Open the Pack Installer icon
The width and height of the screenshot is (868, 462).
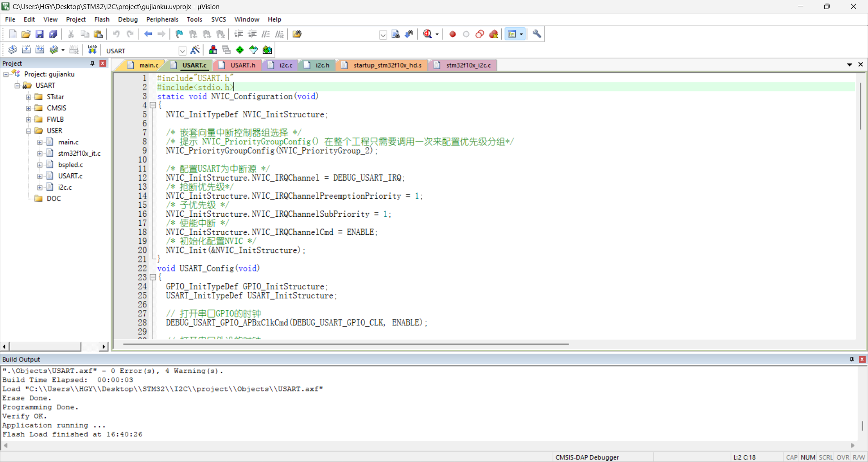[x=268, y=50]
